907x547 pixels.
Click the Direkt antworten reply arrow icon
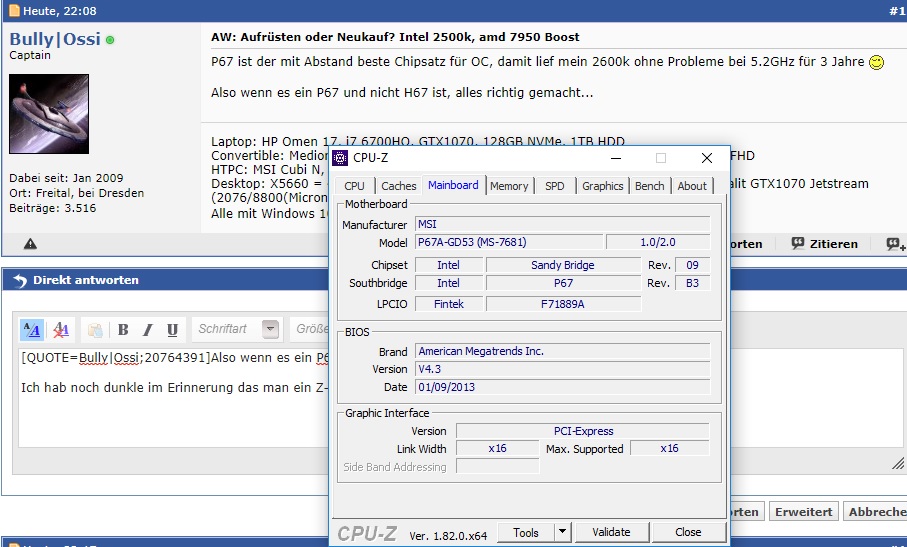(x=20, y=280)
